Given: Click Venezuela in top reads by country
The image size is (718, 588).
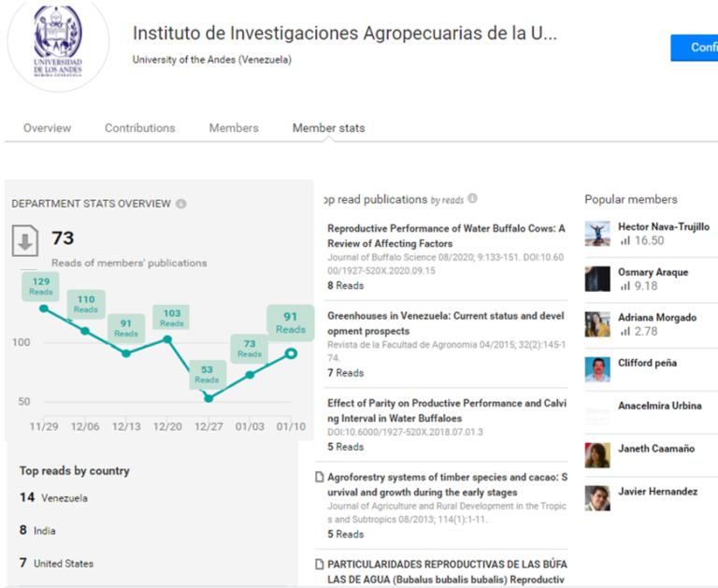Looking at the screenshot, I should (65, 498).
